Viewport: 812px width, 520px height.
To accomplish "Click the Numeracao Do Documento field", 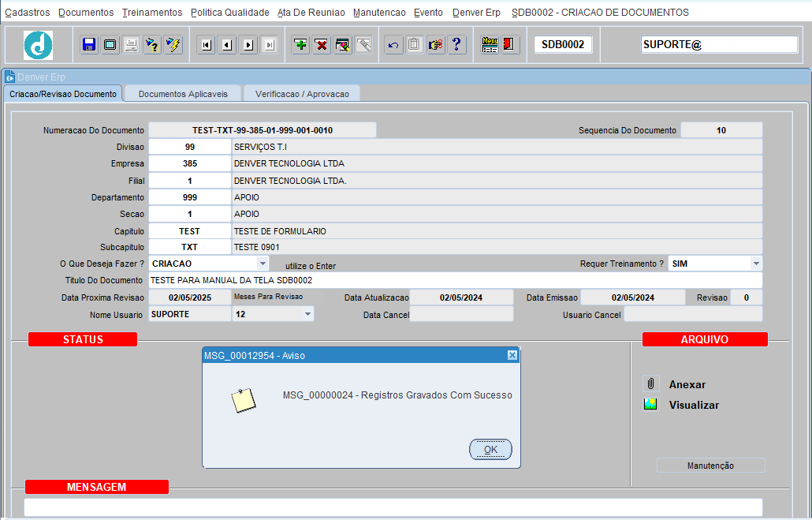I will coord(263,130).
